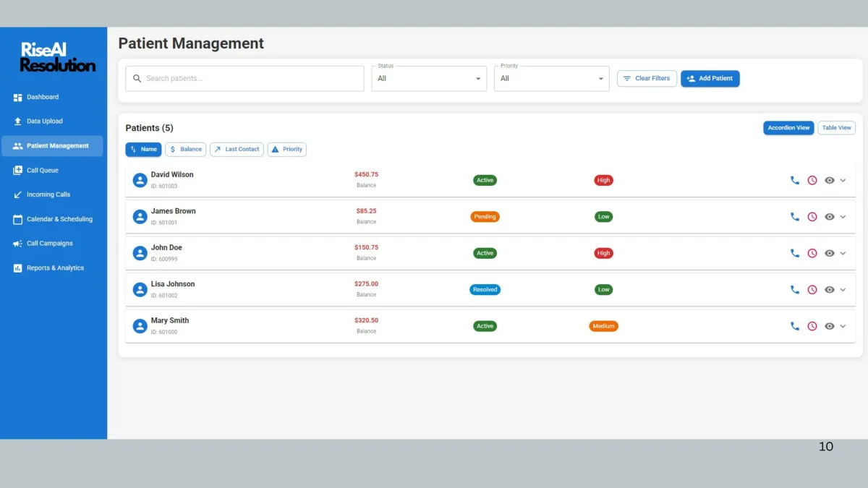Click David Wilson's $450.75 balance

(366, 174)
